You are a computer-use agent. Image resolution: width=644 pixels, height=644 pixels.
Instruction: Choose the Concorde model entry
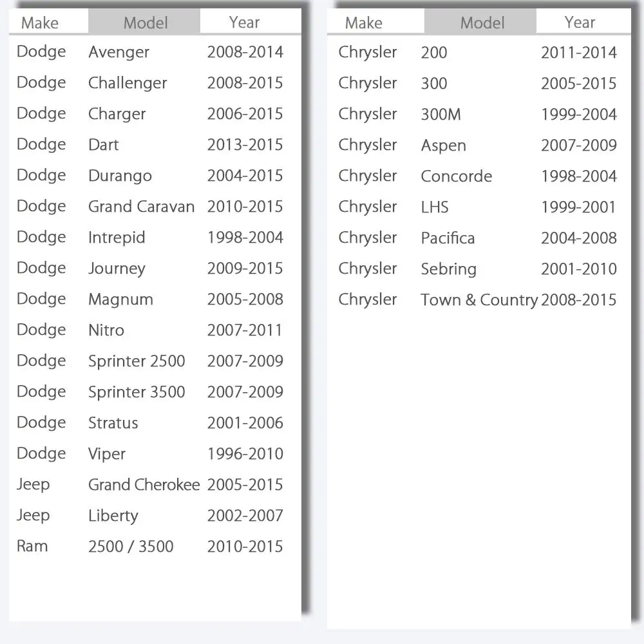click(456, 176)
